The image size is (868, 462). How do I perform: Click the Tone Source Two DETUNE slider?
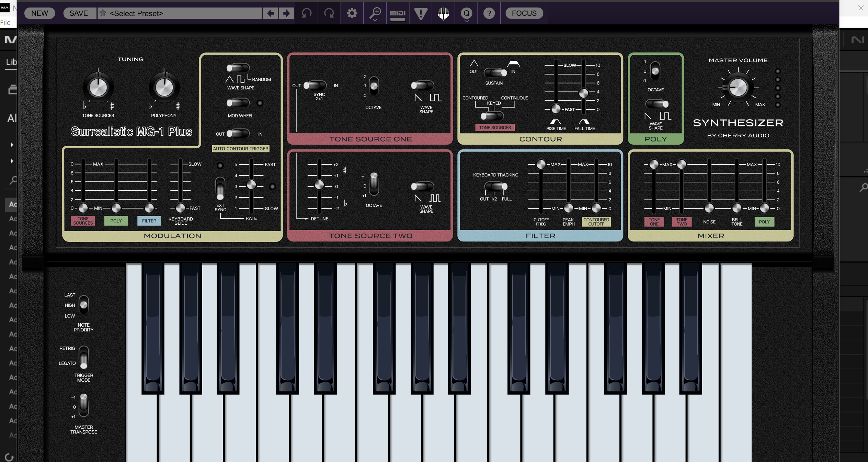[319, 185]
